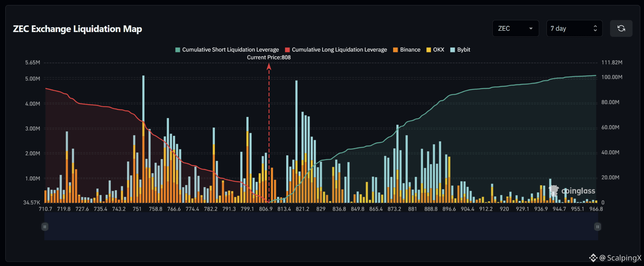The height and width of the screenshot is (266, 644).
Task: Toggle the Binance legend series
Action: 407,50
